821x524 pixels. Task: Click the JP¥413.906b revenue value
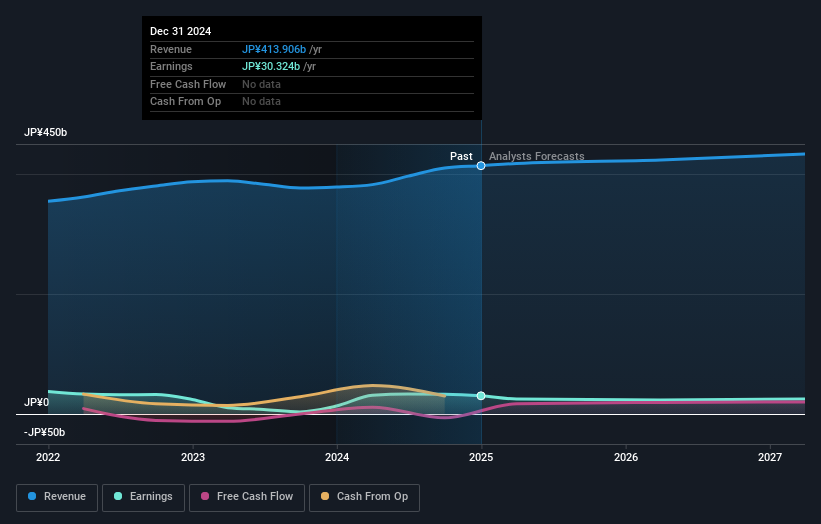274,49
